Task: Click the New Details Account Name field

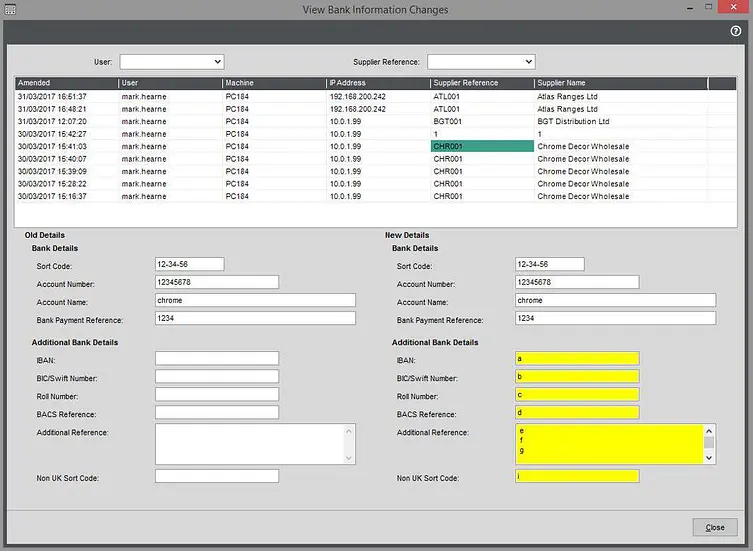Action: click(x=616, y=300)
